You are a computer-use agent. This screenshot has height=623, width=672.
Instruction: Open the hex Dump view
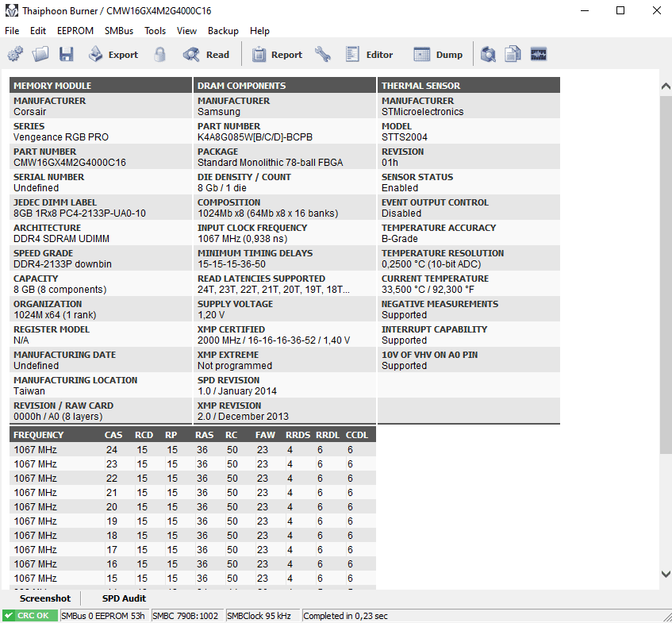pyautogui.click(x=438, y=55)
